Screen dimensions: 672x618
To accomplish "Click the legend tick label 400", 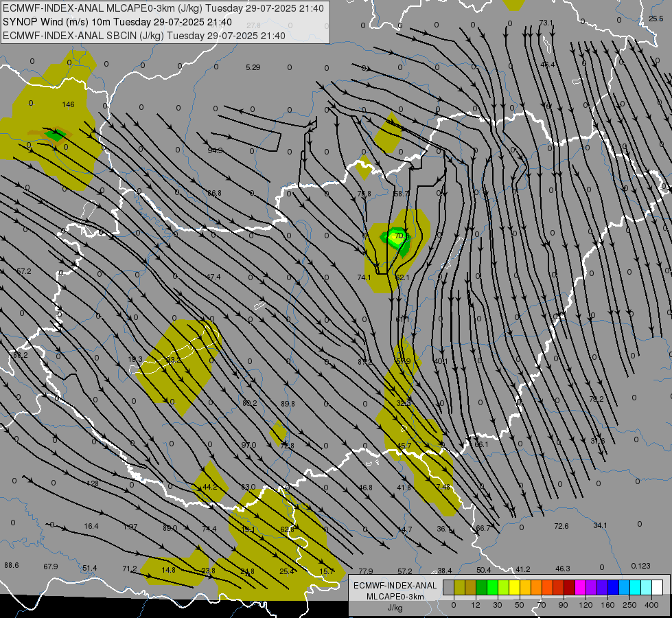I will 651,605.
